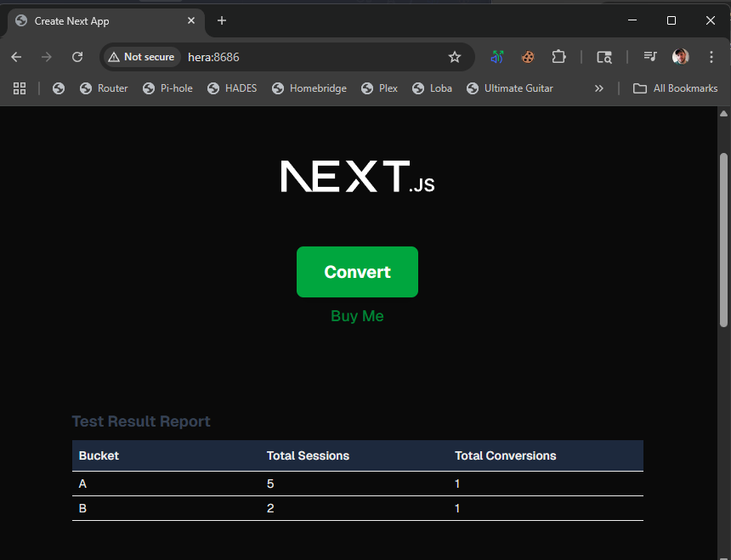Click the page vertical scrollbar thumb
Viewport: 731px width, 560px height.
click(723, 240)
